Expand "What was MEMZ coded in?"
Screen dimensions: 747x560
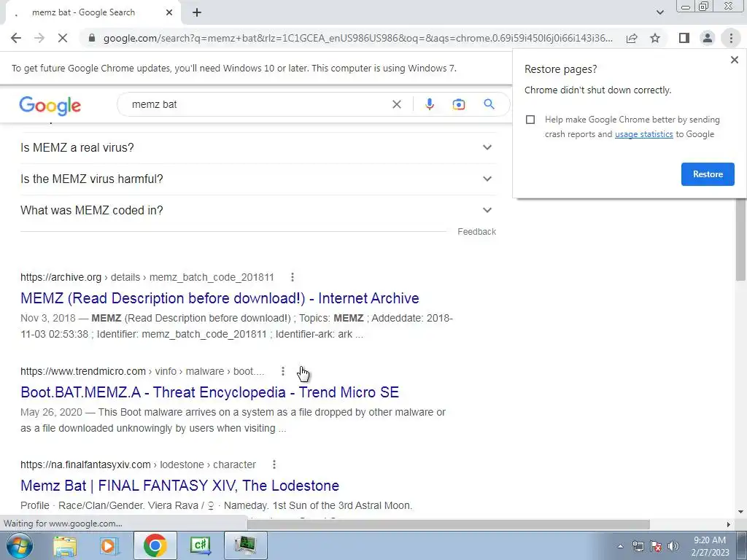click(x=258, y=211)
